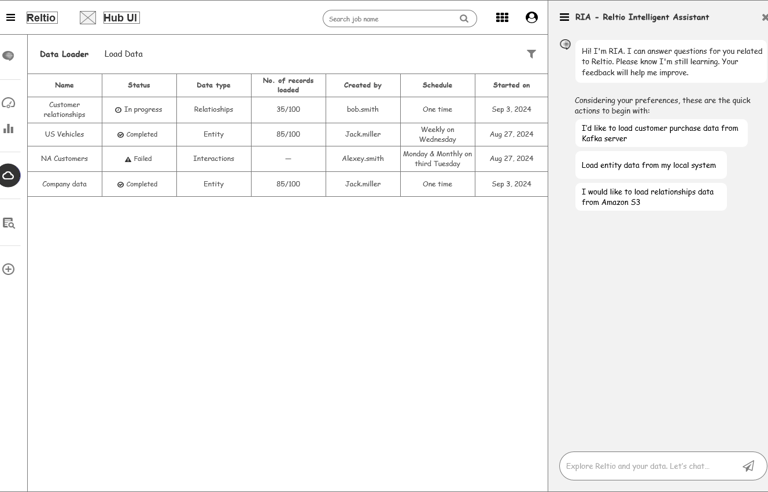The width and height of the screenshot is (768, 492).
Task: Switch to the Load Data tab
Action: [x=123, y=54]
